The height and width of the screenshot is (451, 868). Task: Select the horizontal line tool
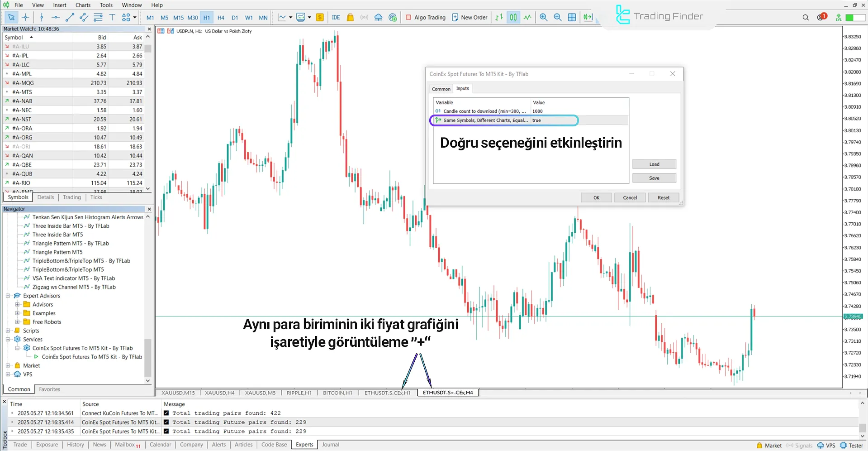56,17
